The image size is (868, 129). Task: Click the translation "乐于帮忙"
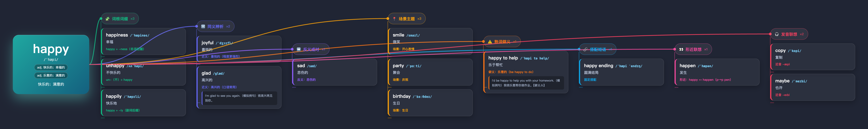coord(496,65)
